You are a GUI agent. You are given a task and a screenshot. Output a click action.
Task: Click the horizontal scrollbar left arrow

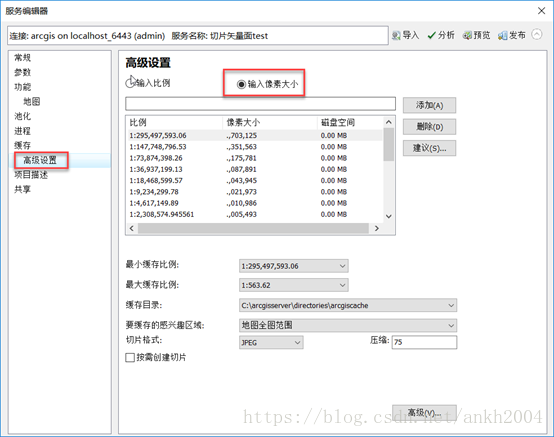pos(132,228)
